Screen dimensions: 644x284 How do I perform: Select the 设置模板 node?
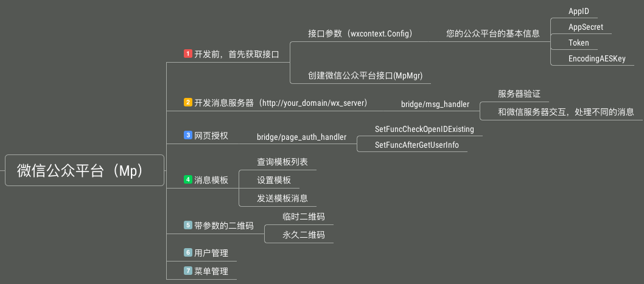(x=273, y=180)
